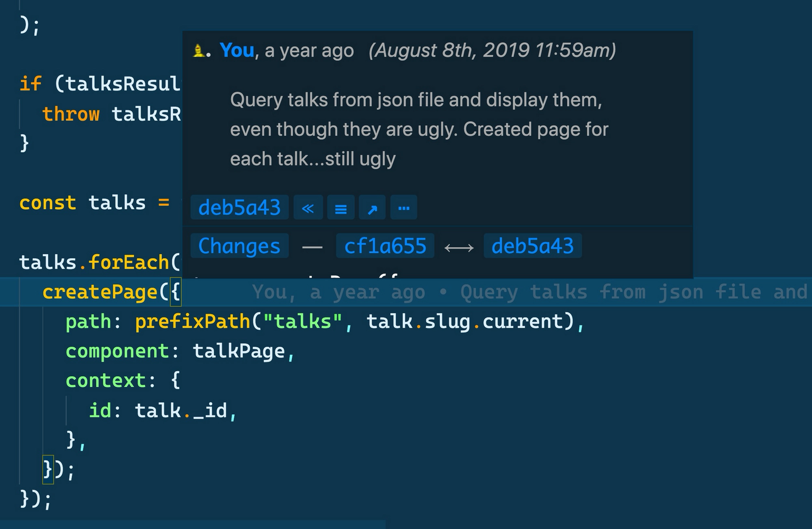Image resolution: width=812 pixels, height=529 pixels.
Task: Click the inline blame annotation after createPage
Action: tap(529, 292)
